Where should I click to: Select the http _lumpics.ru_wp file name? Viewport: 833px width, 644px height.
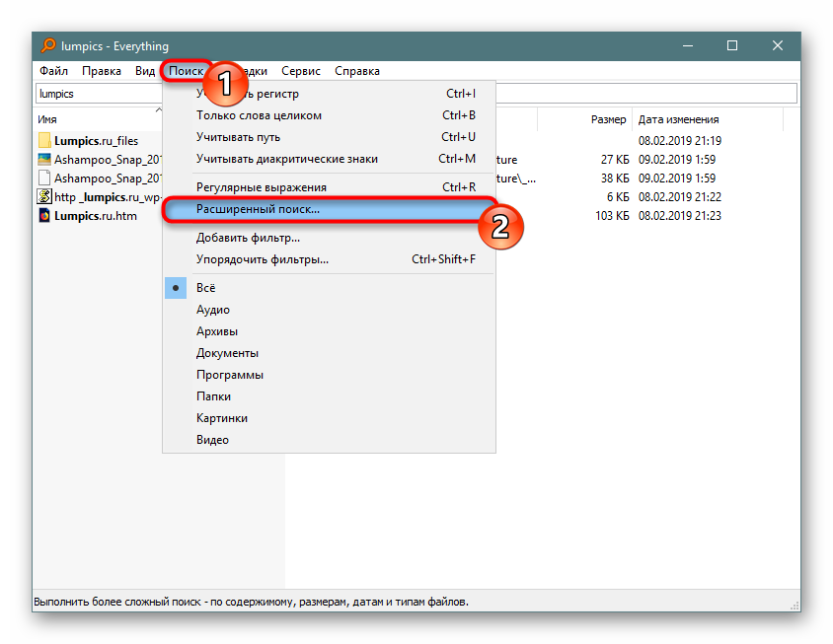(x=108, y=197)
